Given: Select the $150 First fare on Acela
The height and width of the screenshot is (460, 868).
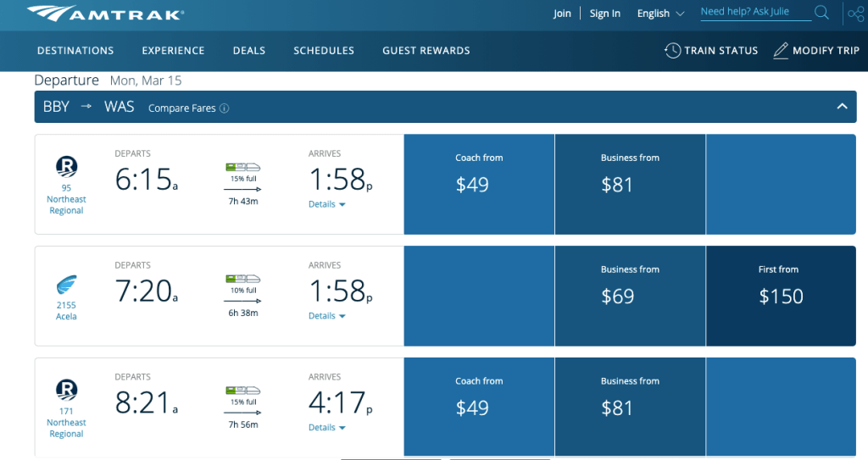Looking at the screenshot, I should point(780,296).
